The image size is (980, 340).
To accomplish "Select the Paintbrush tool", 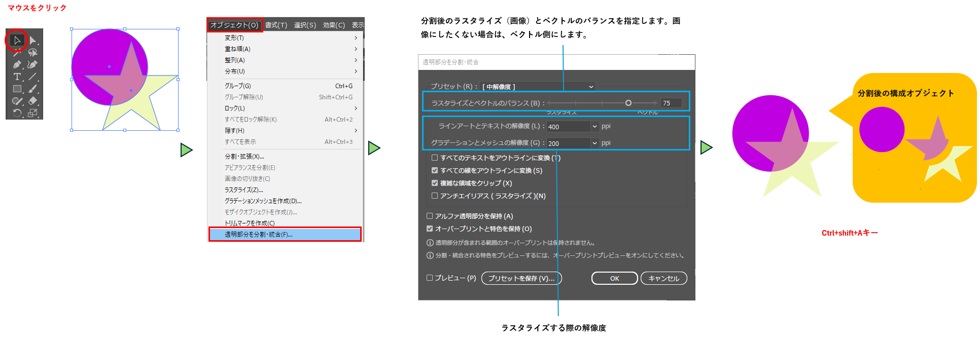I will coord(33,89).
